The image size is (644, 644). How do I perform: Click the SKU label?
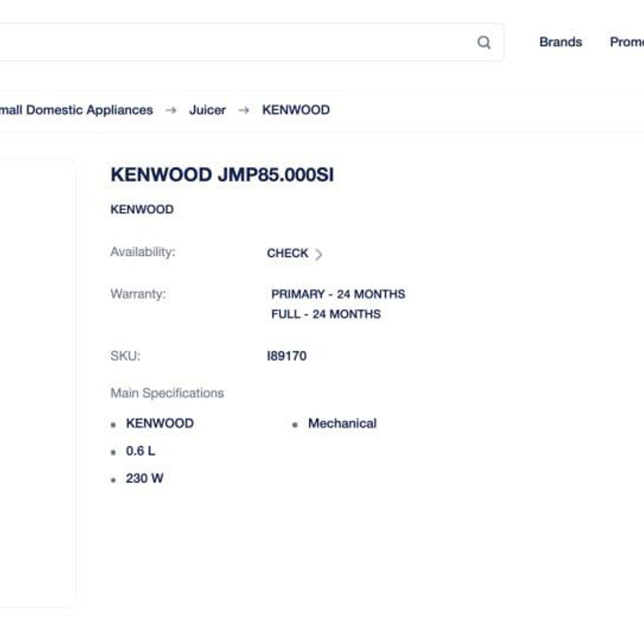(x=125, y=356)
